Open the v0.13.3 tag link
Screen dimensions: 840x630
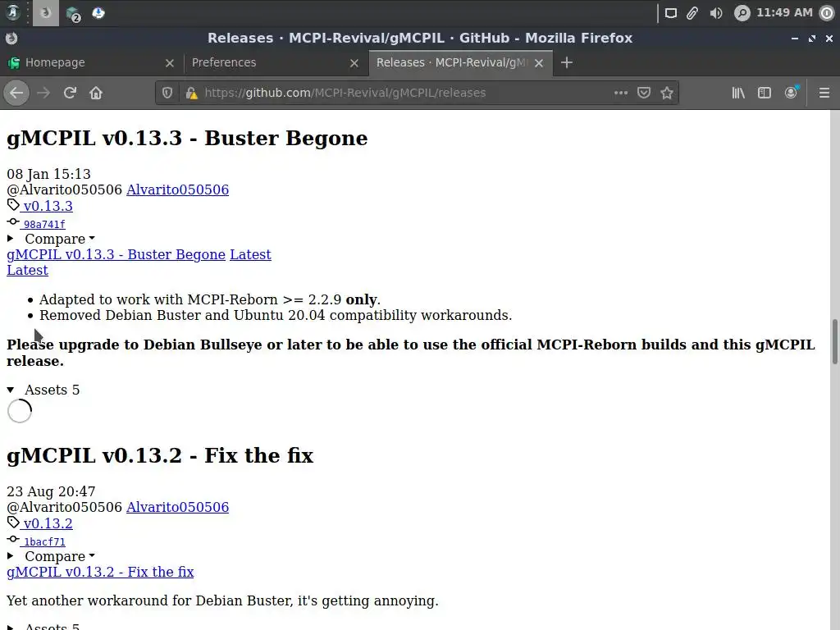[48, 206]
